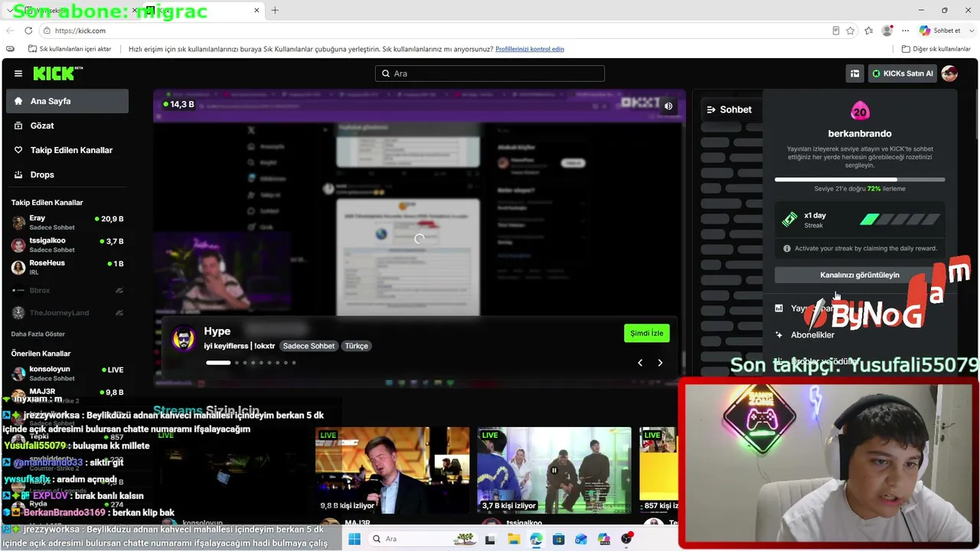Go to next featured stream

click(x=660, y=363)
